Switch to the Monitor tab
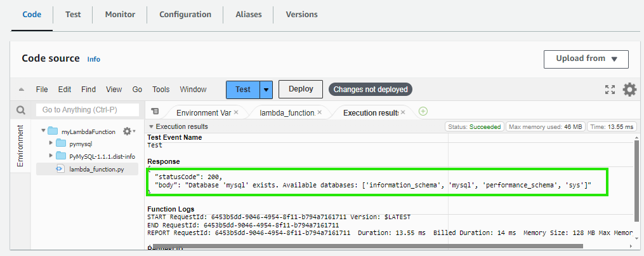The image size is (644, 256). click(120, 14)
